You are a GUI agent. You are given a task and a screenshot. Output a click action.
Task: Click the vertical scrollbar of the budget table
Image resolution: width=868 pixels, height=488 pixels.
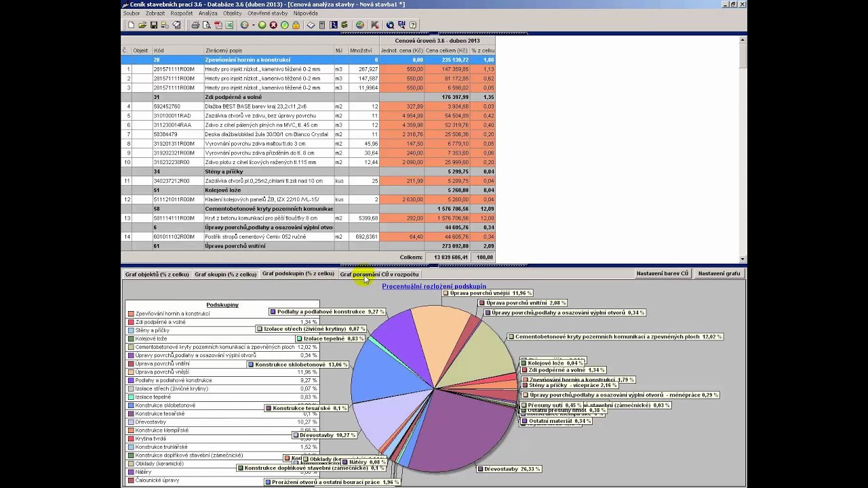click(743, 149)
